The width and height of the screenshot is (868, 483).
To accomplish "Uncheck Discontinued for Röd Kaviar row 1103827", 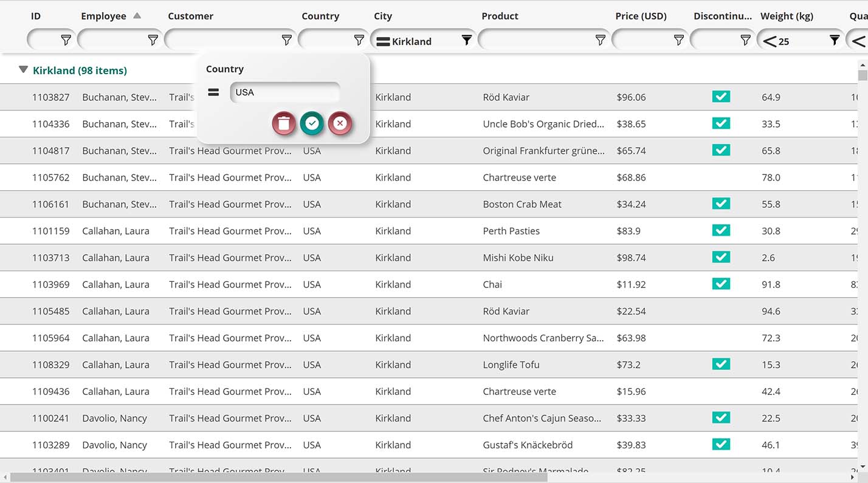I will point(721,97).
